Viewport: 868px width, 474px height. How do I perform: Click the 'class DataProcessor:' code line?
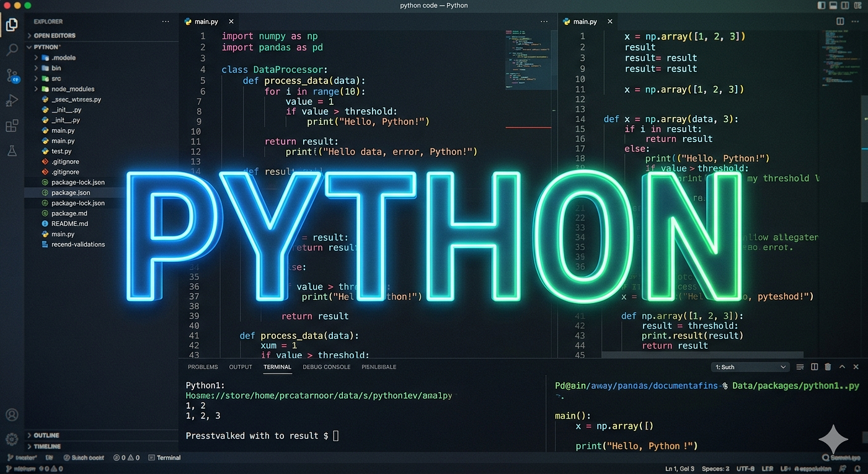[x=275, y=69]
